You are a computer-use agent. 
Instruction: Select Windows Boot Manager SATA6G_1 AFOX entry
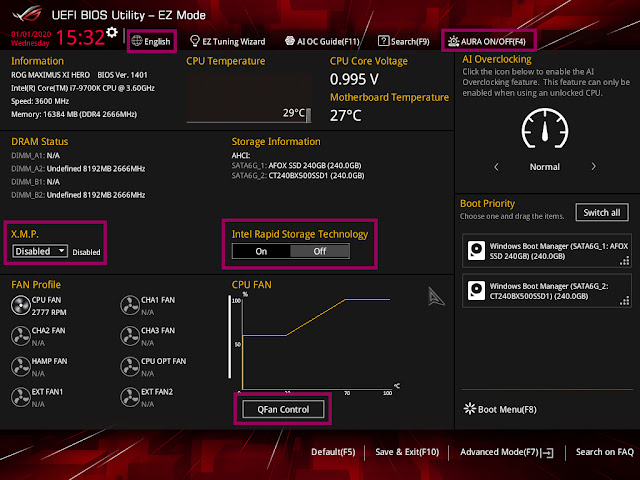(x=547, y=251)
